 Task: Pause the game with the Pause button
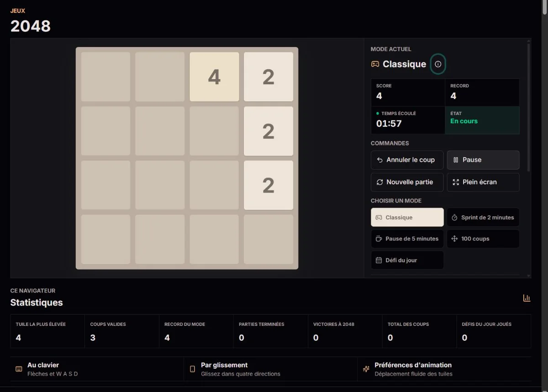[x=483, y=160]
